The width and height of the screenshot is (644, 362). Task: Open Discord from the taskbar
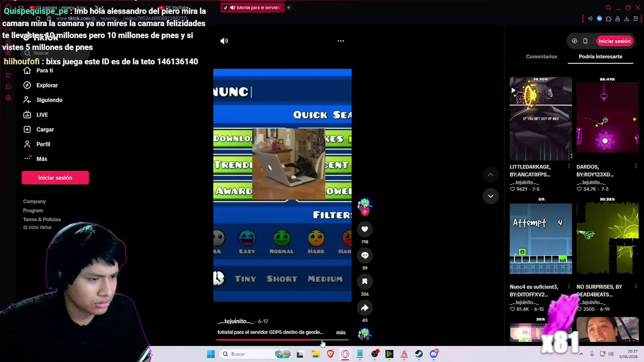[434, 354]
